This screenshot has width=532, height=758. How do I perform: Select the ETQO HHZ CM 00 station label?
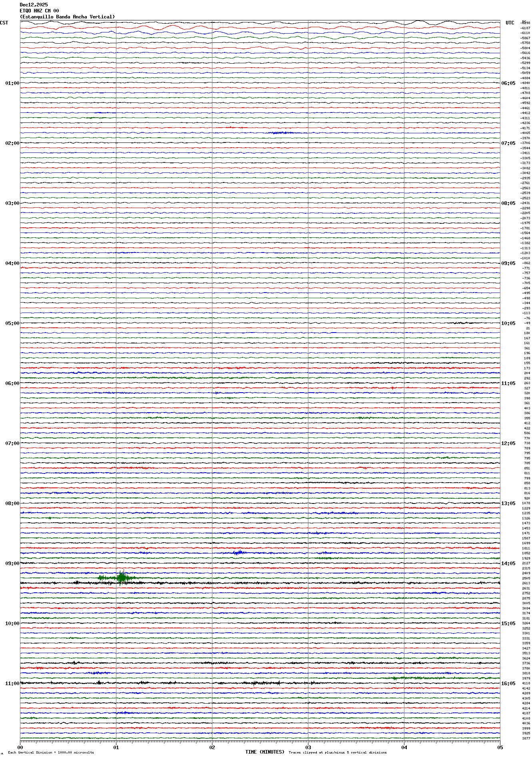[x=39, y=11]
